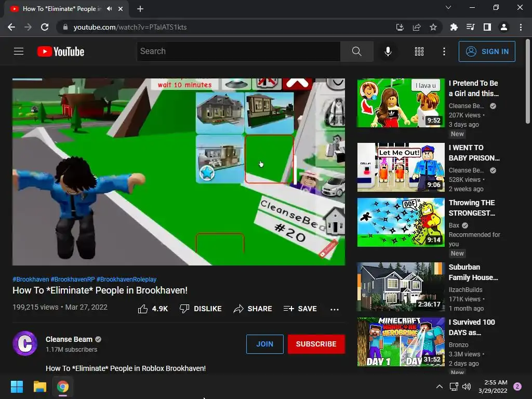Open File Explorer from taskbar

pos(39,387)
